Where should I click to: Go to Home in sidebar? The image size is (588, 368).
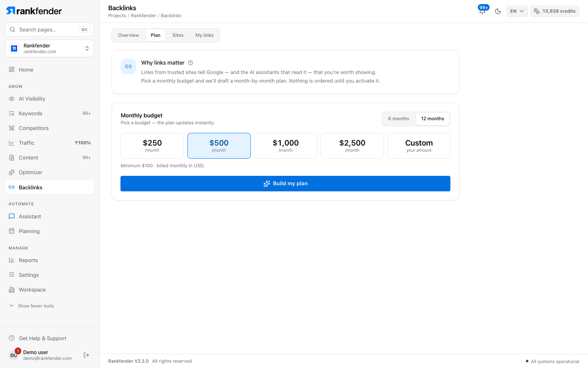tap(49, 70)
